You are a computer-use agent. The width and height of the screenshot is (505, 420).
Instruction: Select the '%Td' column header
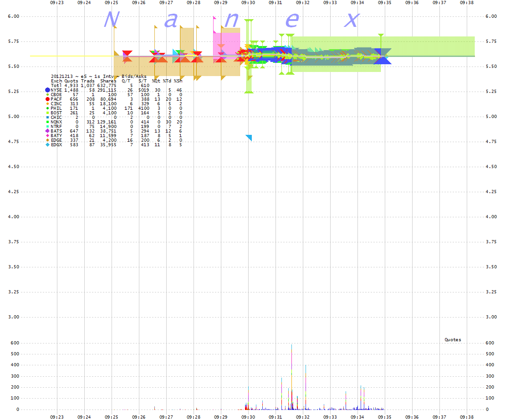[x=167, y=81]
